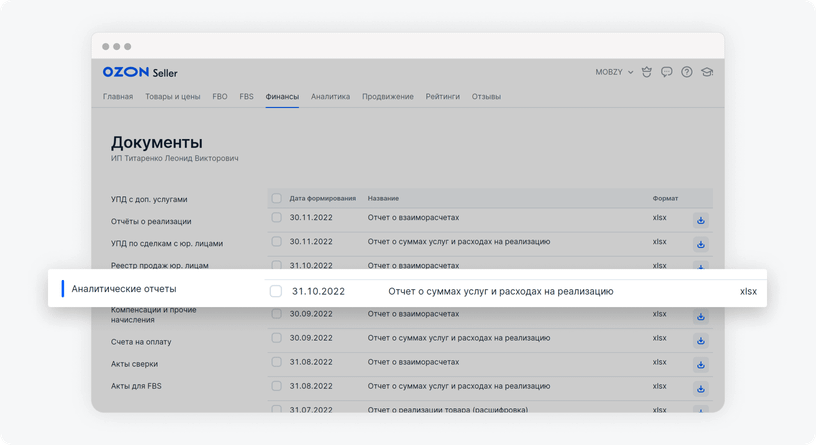Tick checkbox for 31.08.2022 Отчет о суммах услуг
The image size is (816, 445).
(276, 386)
